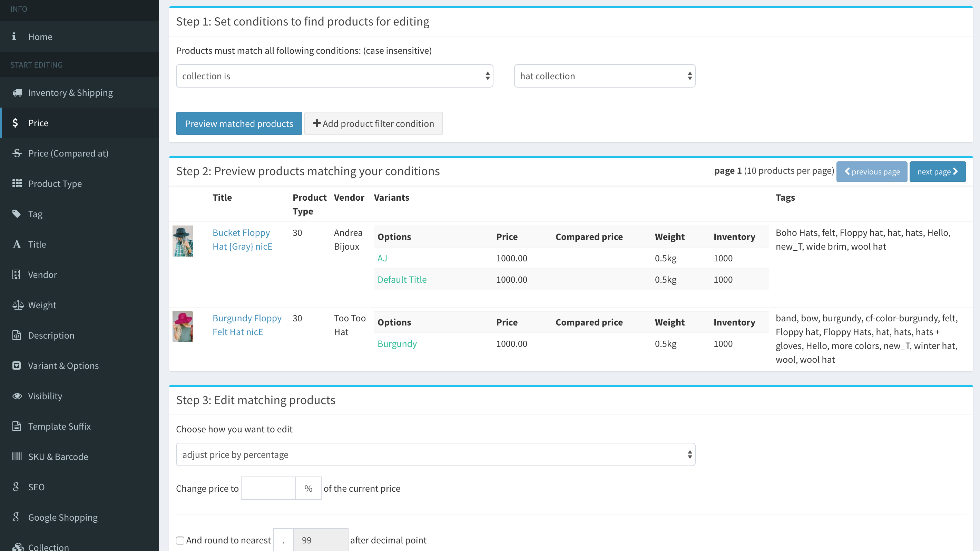Viewport: 980px width, 551px height.
Task: Click Add product filter condition button
Action: click(373, 123)
